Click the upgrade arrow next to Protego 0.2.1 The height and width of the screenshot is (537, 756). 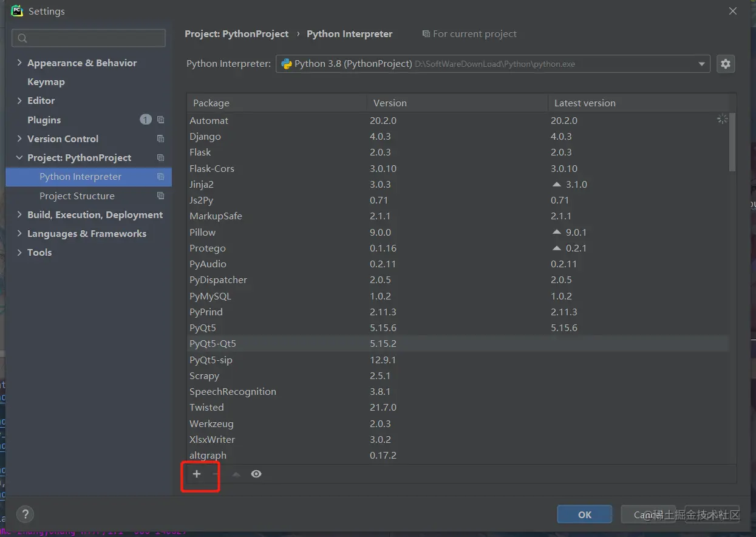[557, 248]
